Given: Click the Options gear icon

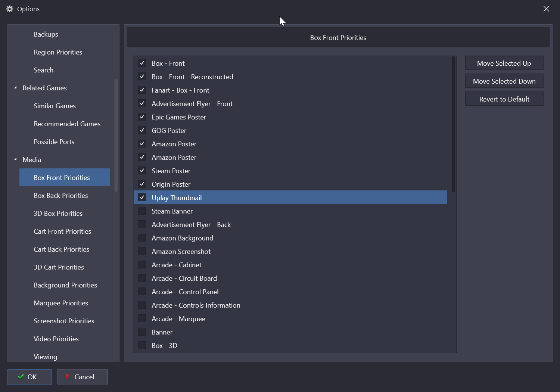Looking at the screenshot, I should tap(10, 9).
